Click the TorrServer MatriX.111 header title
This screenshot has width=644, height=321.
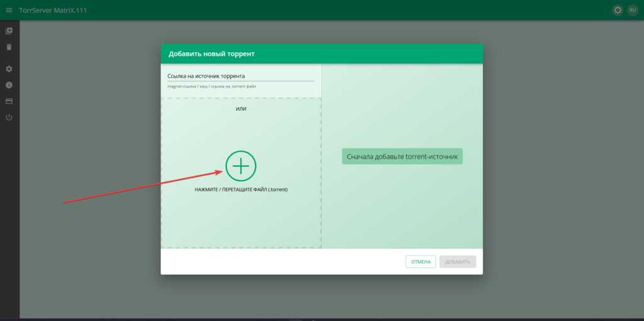click(x=53, y=10)
